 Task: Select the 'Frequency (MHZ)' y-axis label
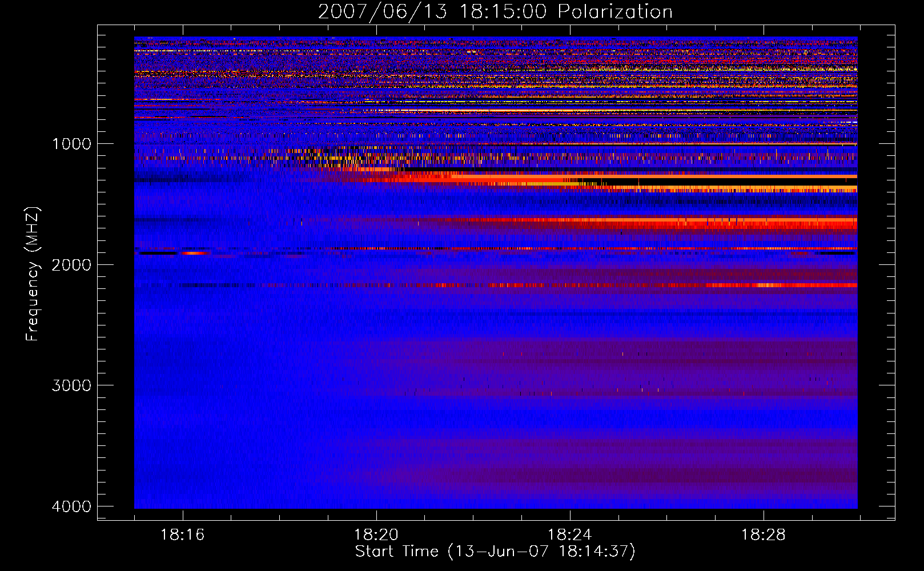(x=33, y=274)
